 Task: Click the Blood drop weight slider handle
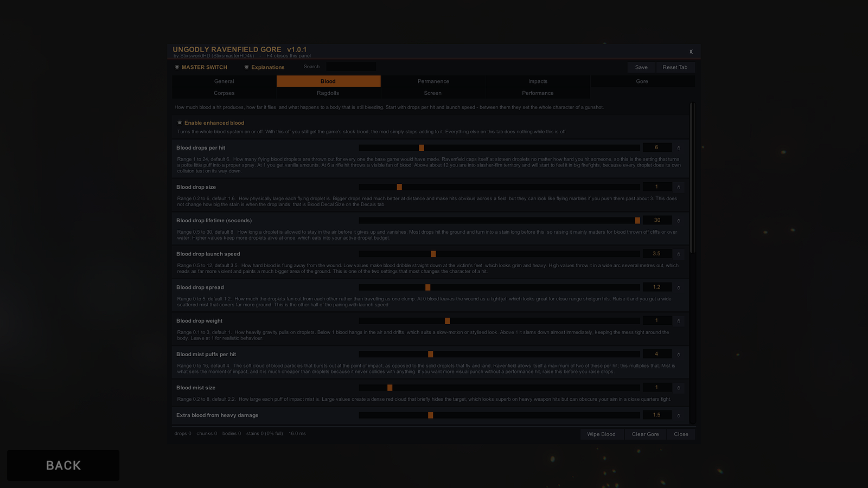click(x=447, y=321)
